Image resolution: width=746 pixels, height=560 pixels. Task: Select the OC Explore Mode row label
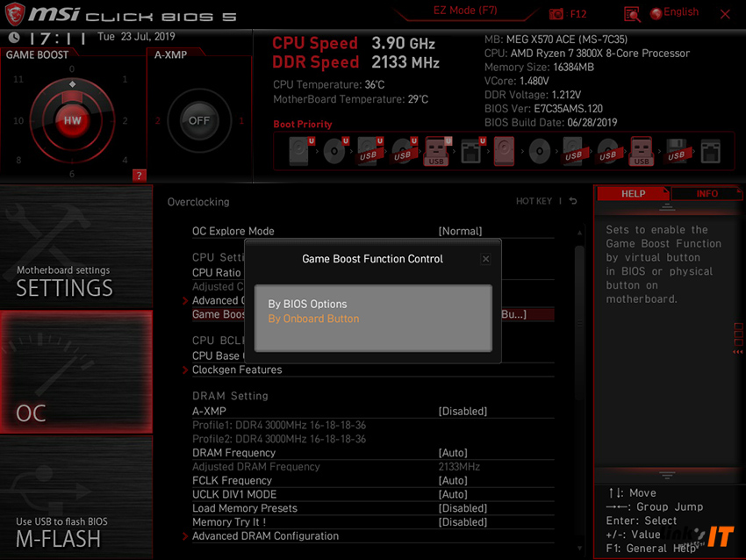(233, 231)
